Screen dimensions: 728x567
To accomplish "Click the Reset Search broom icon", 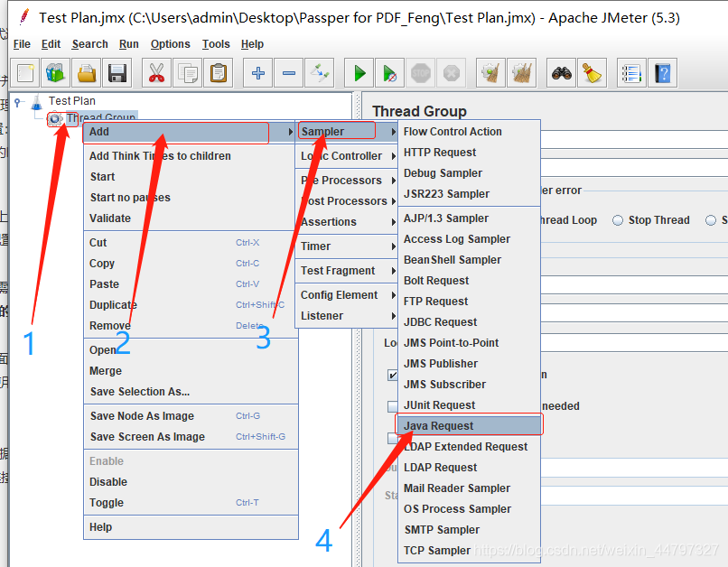I will coord(592,73).
